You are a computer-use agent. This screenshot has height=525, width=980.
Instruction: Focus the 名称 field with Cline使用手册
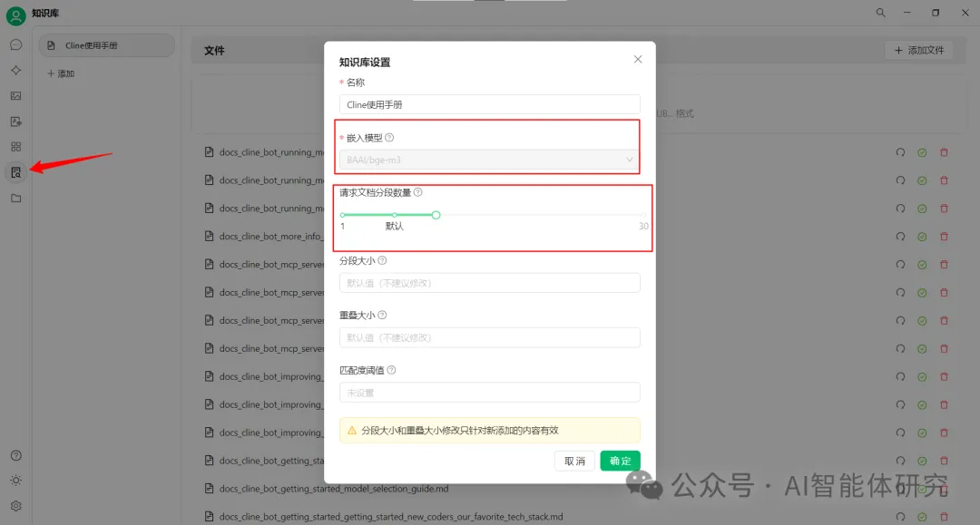489,104
